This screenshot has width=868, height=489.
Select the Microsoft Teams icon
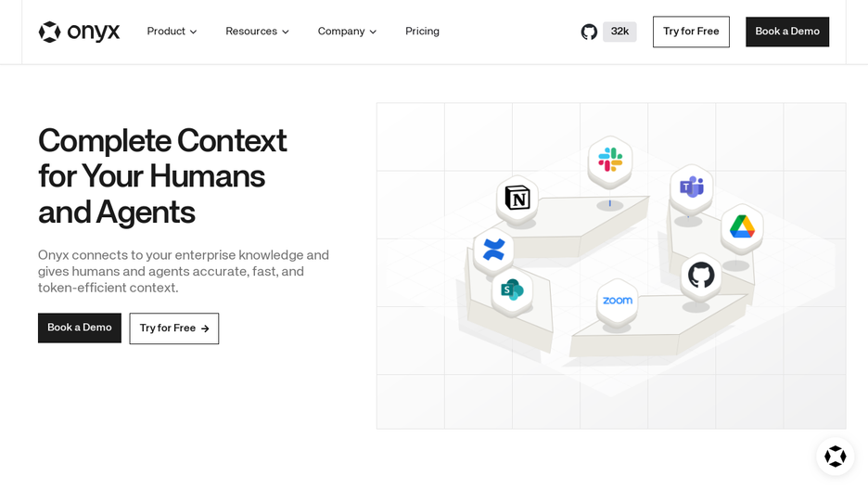click(692, 187)
